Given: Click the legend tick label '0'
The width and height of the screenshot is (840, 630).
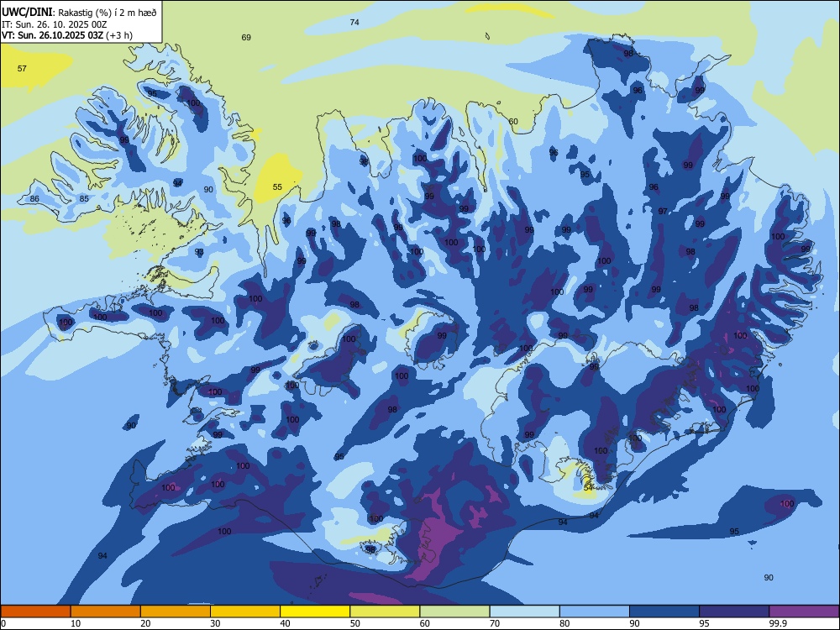Looking at the screenshot, I should pyautogui.click(x=3, y=623).
